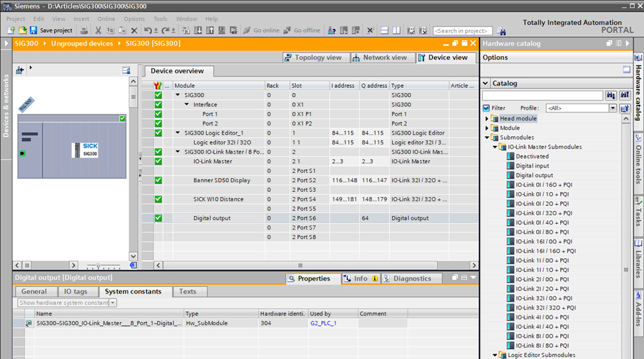
Task: Click the Open project folder icon
Action: coord(22,30)
